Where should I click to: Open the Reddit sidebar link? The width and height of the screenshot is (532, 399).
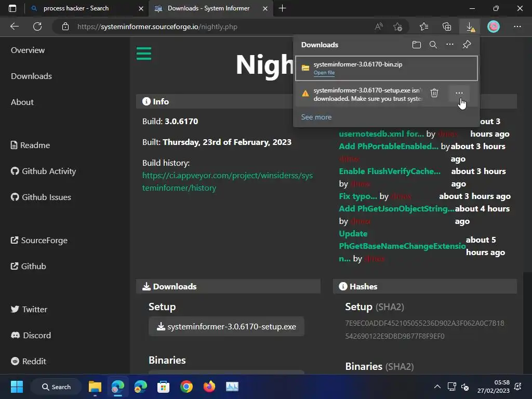click(28, 362)
